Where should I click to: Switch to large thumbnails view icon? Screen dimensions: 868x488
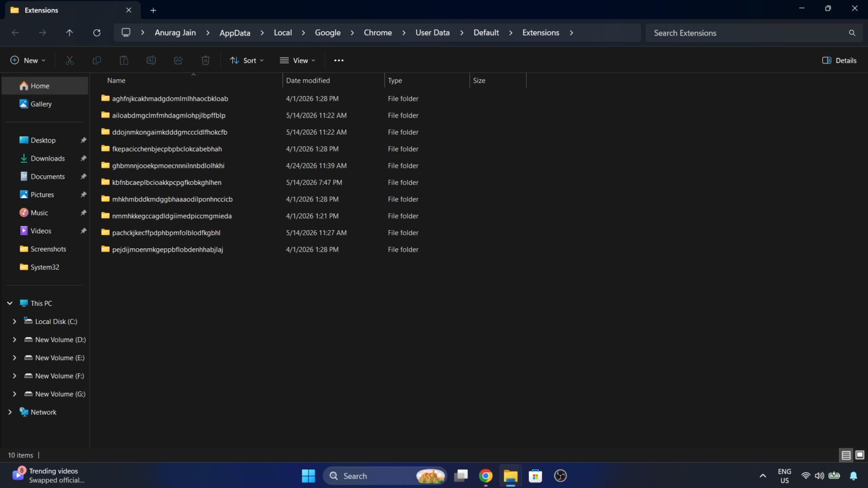coord(860,455)
